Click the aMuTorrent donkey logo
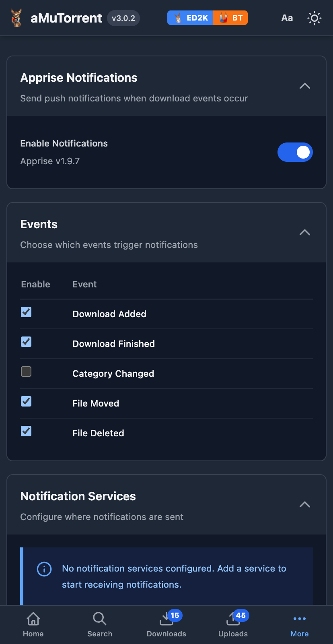This screenshot has height=644, width=333. [16, 18]
